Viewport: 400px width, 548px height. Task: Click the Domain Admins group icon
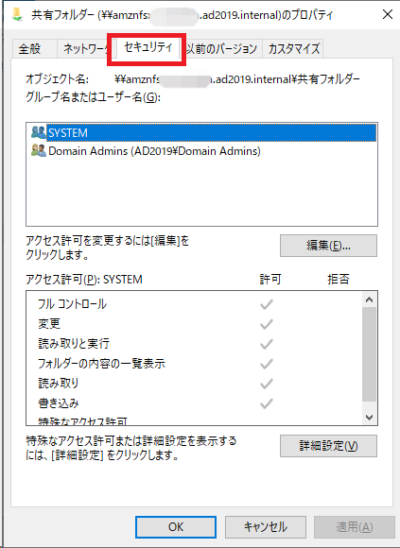[38, 151]
